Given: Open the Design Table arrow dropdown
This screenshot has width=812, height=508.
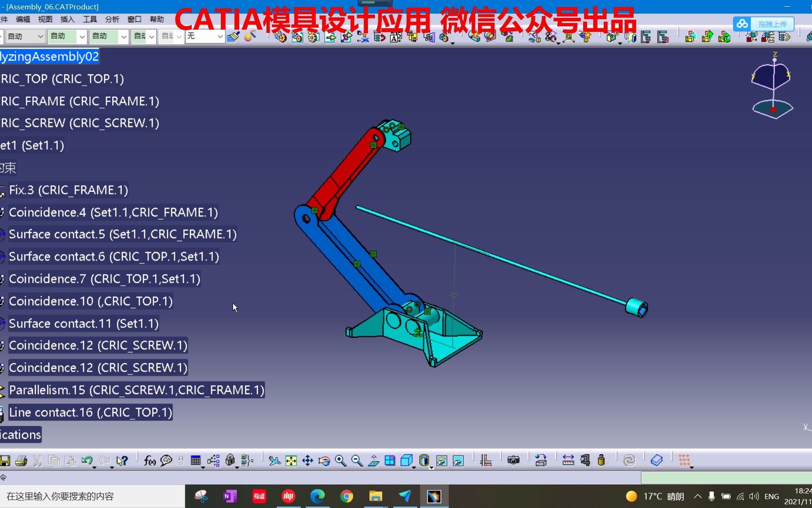Looking at the screenshot, I should point(203,467).
